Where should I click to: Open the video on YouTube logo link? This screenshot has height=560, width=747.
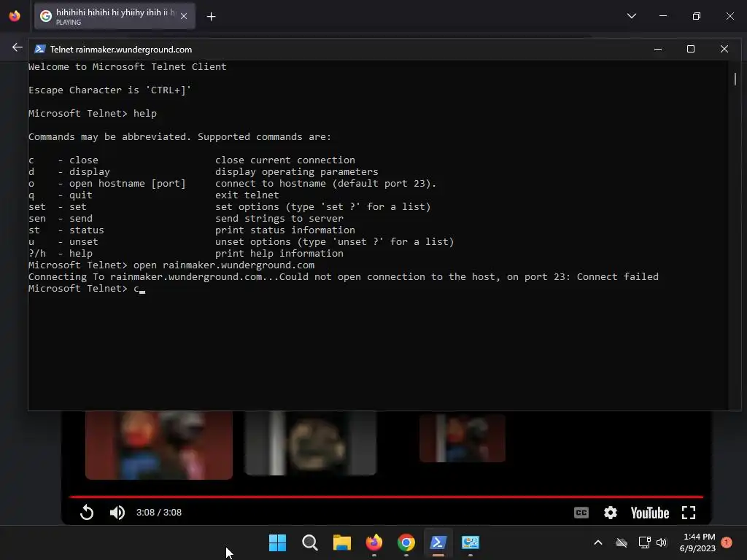click(650, 513)
